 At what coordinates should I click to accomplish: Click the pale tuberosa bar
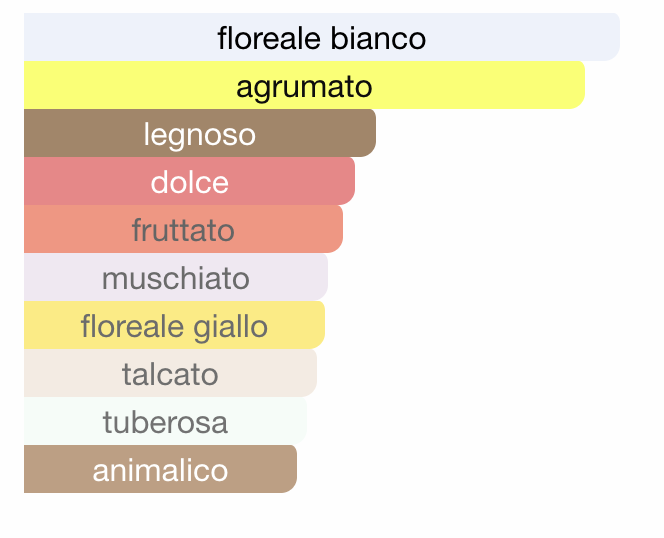coord(166,421)
